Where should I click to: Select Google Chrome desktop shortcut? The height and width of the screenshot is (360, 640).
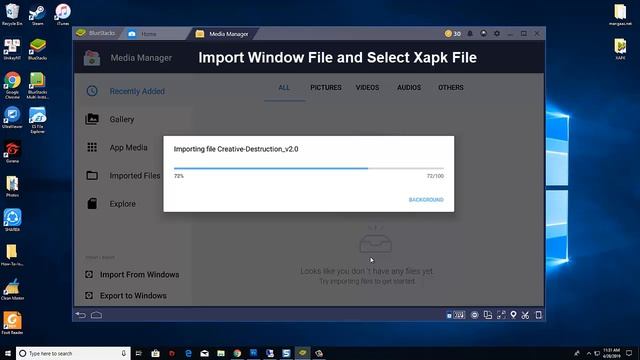(x=12, y=85)
